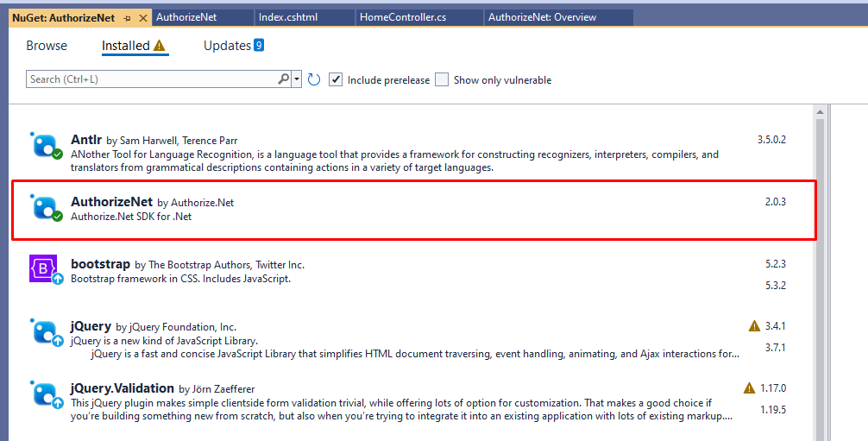Click 'by jQuery Foundation, Inc.' author text
The height and width of the screenshot is (441, 868).
pyautogui.click(x=176, y=327)
